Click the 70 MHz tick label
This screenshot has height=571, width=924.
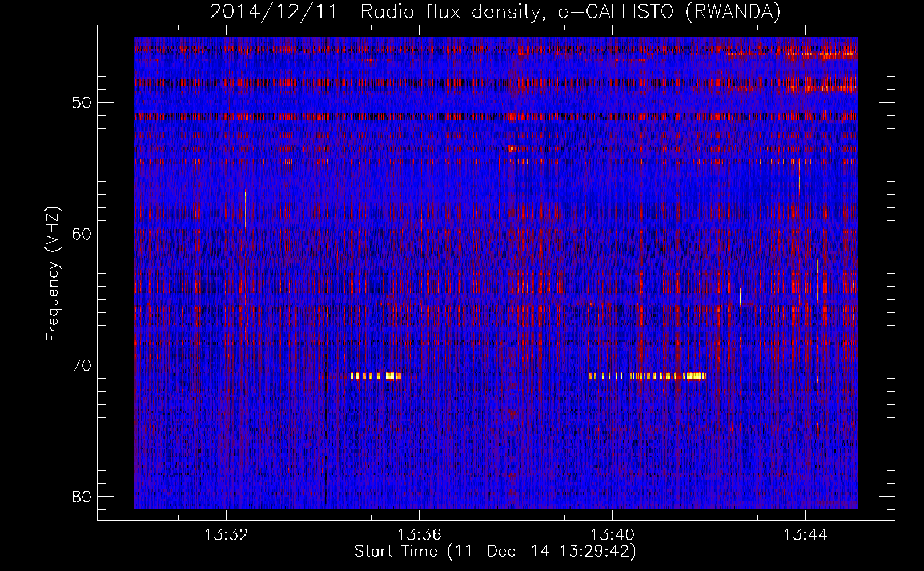click(82, 365)
